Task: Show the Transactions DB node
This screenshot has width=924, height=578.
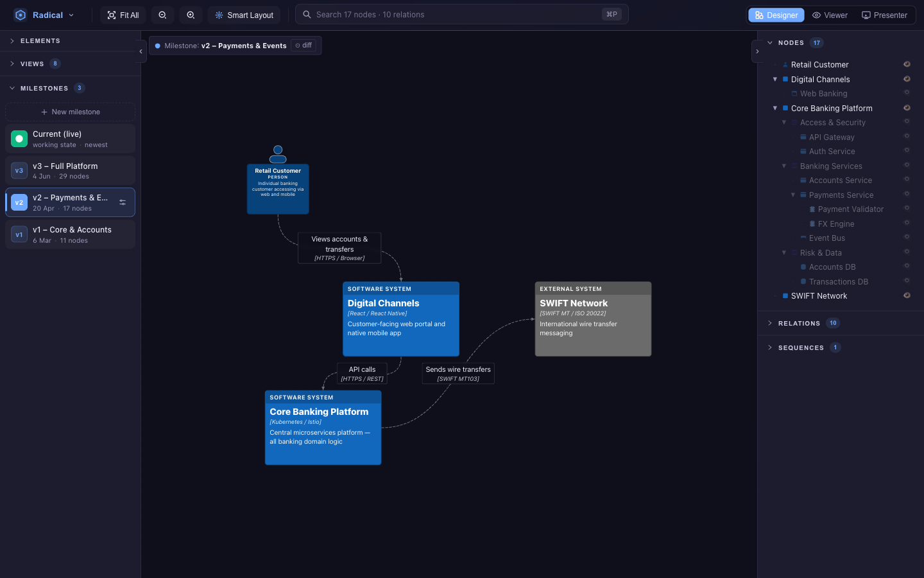Action: (x=907, y=281)
